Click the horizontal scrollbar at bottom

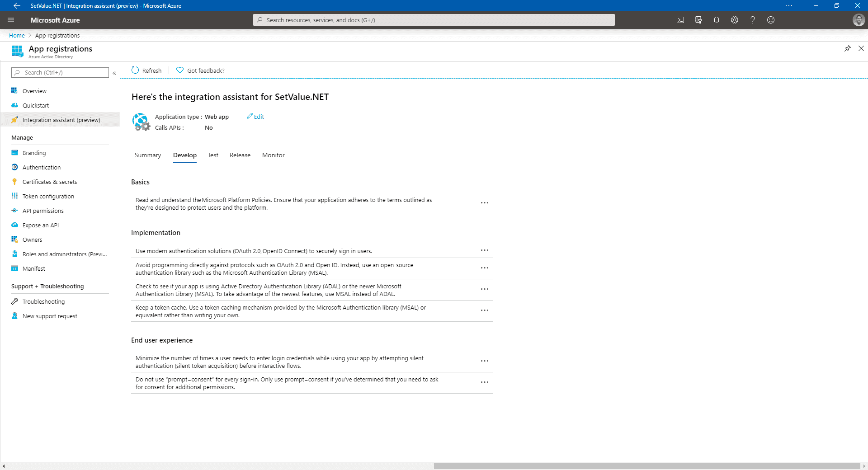(646, 466)
